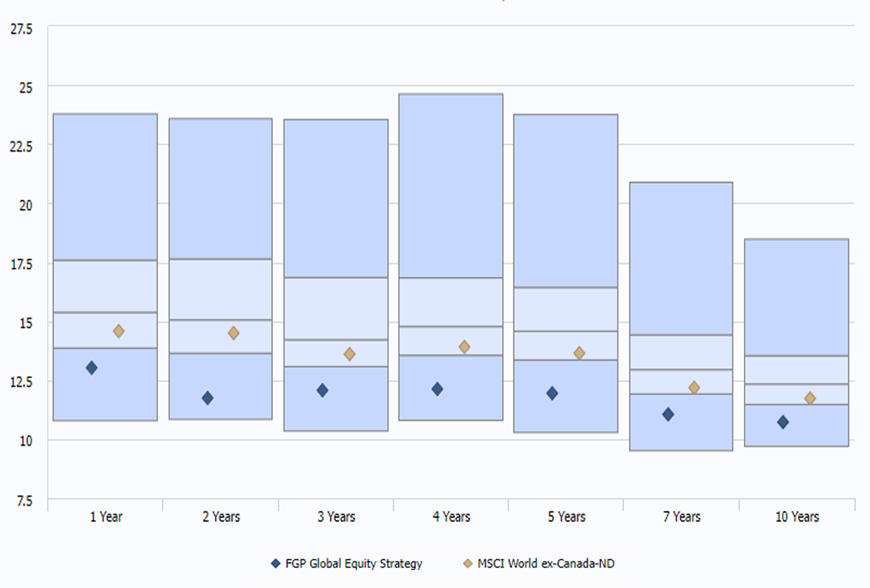
Task: Select the MSCI tan diamond for 3 Years
Action: click(349, 354)
